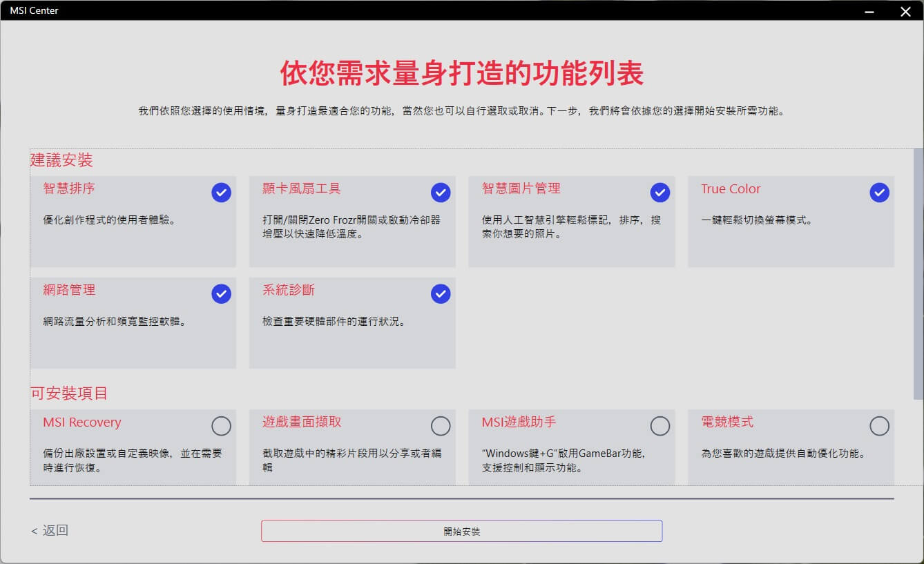Uncheck the 智慧排序 feature checkmark
The image size is (924, 564).
(221, 193)
